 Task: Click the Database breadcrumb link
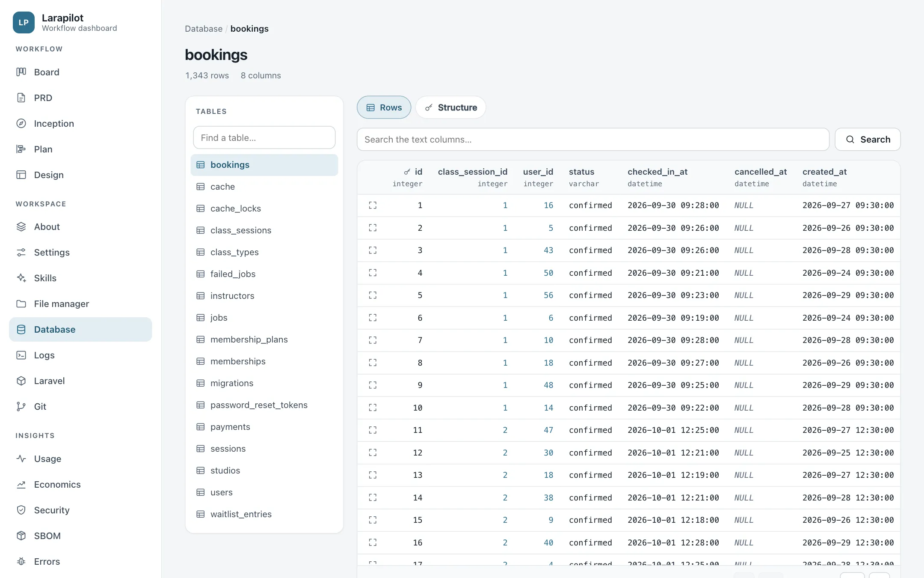point(204,29)
